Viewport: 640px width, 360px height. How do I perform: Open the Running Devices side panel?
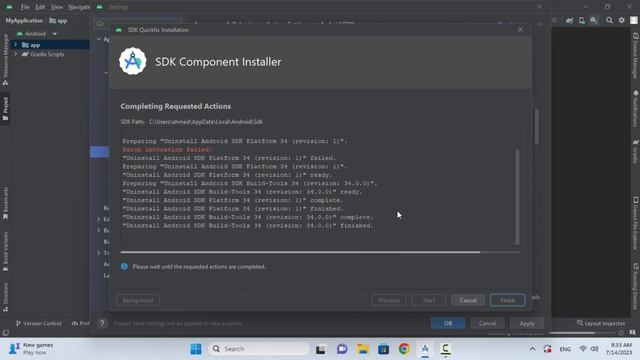pyautogui.click(x=635, y=286)
